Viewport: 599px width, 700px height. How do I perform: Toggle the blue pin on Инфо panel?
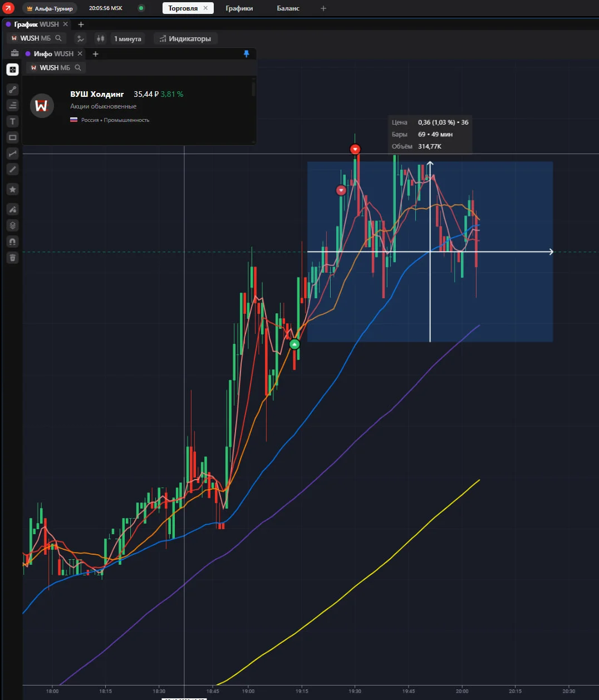[247, 53]
